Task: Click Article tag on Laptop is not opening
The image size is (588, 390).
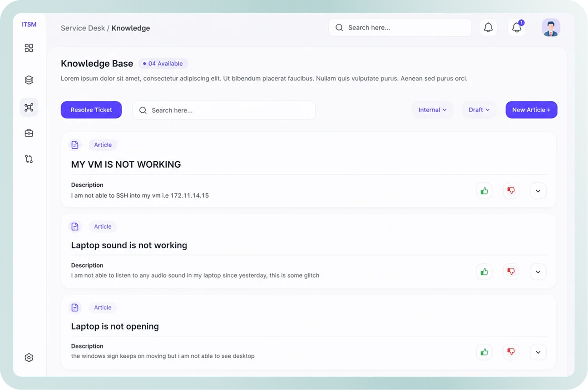Action: click(x=103, y=307)
